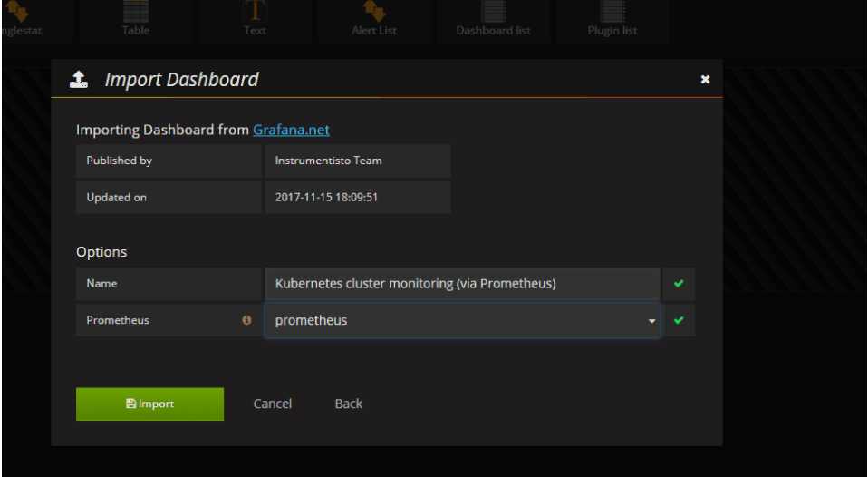
Task: Cancel the dashboard import
Action: [x=273, y=404]
